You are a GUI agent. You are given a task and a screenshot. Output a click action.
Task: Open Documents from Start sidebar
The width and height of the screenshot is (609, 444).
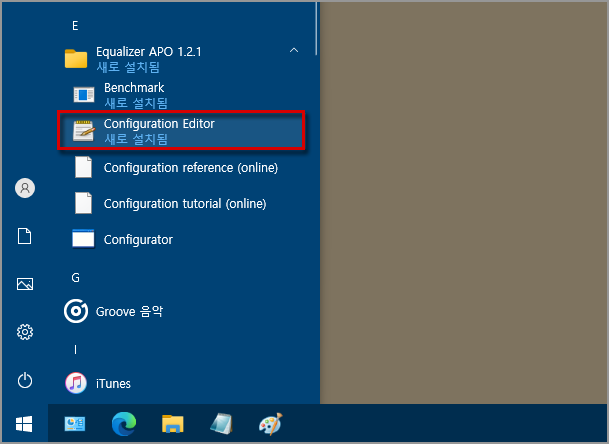(x=24, y=236)
